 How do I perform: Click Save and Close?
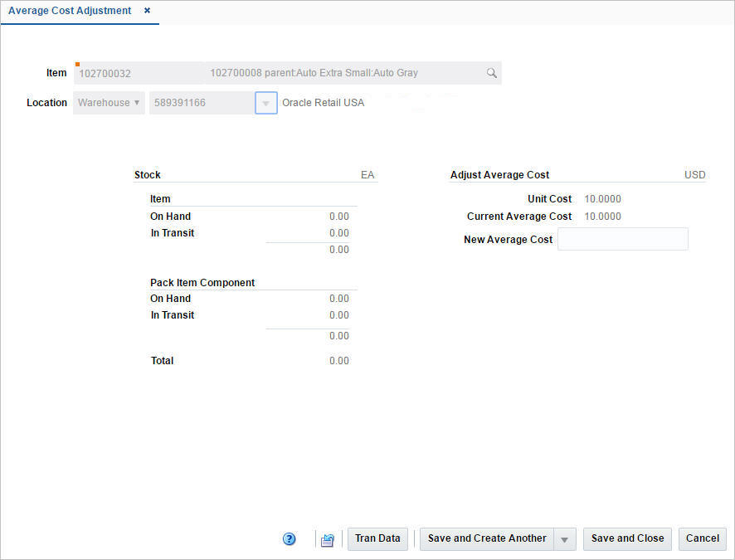pos(627,538)
